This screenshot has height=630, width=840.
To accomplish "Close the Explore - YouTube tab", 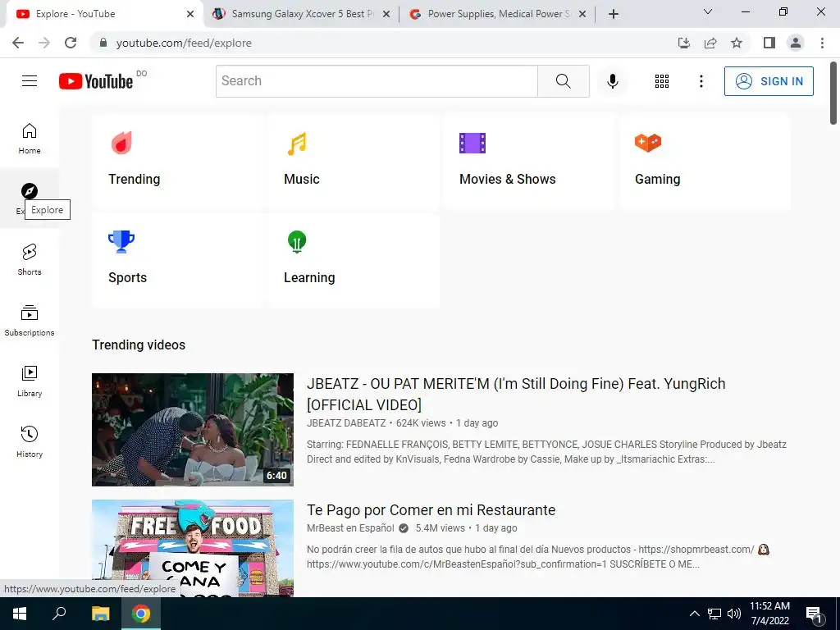I will pos(190,14).
